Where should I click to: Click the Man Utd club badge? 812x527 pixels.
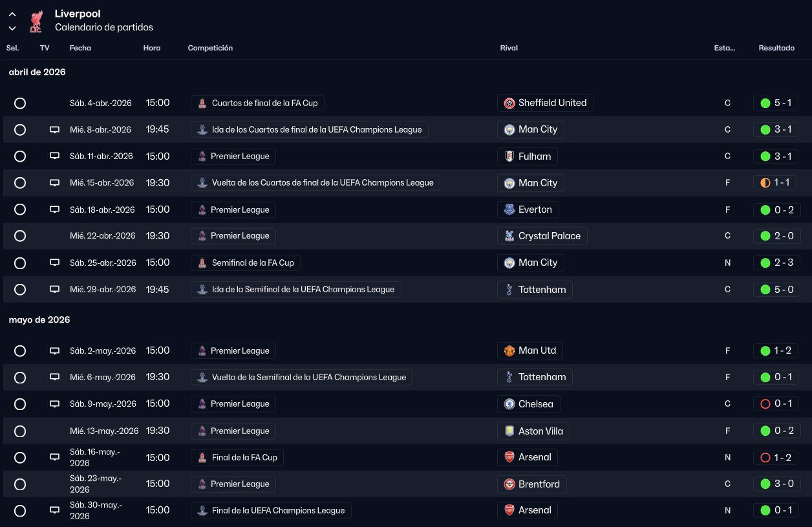[x=509, y=350]
